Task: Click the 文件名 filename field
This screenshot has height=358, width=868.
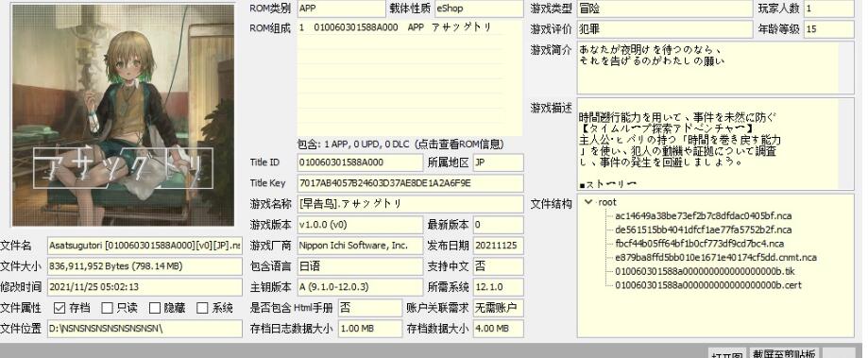Action: point(145,246)
